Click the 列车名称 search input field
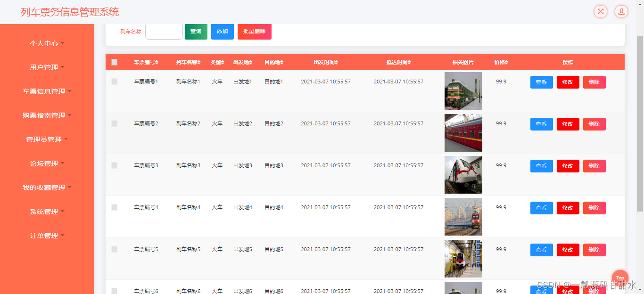The image size is (644, 294). click(164, 32)
